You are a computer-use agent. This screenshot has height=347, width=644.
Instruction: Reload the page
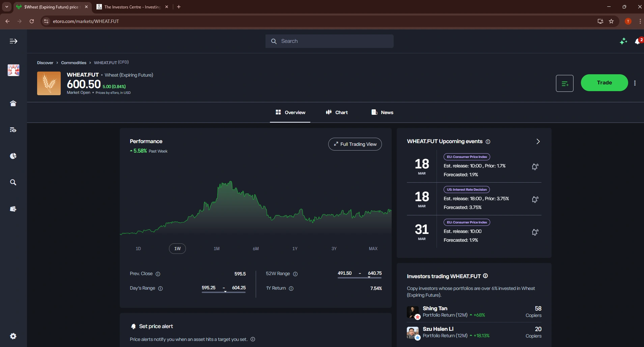point(32,21)
